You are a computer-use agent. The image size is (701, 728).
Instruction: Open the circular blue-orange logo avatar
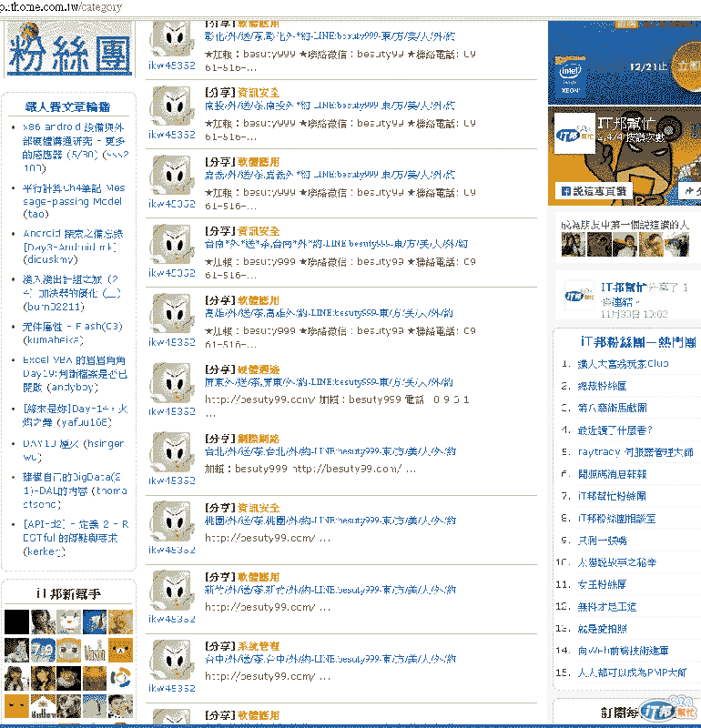coord(120,678)
